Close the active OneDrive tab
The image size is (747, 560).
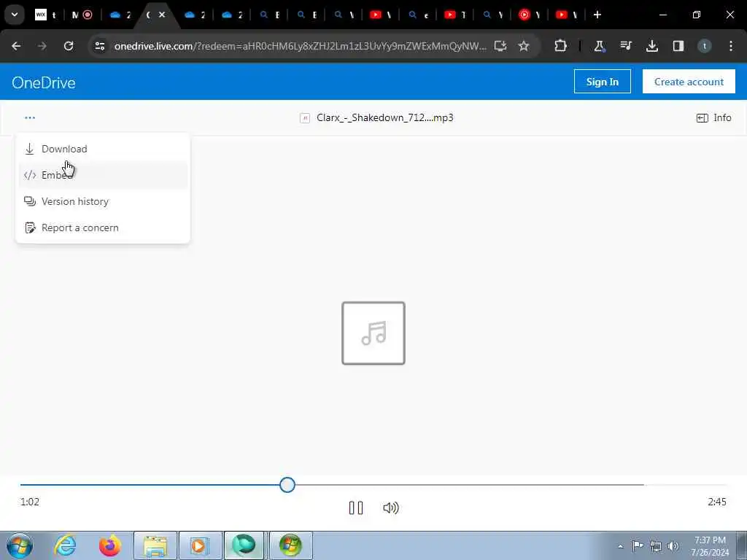pos(162,15)
